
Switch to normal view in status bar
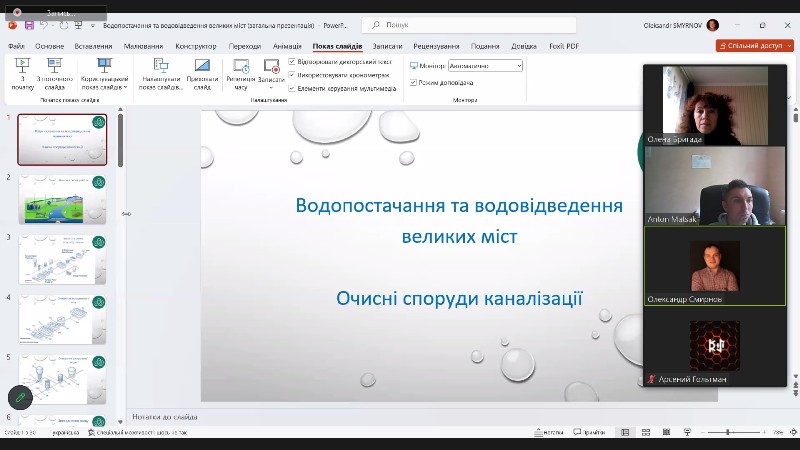click(x=625, y=432)
